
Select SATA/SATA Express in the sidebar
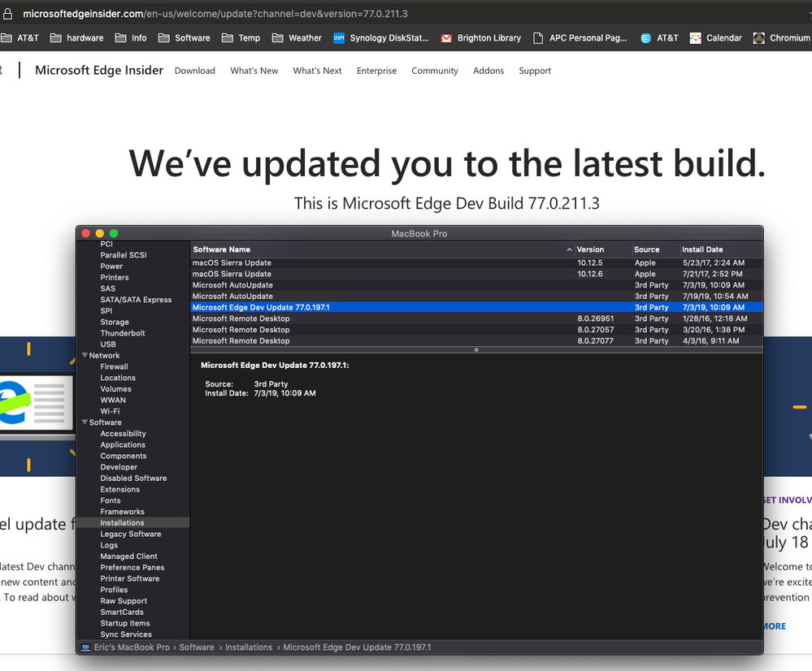tap(136, 299)
